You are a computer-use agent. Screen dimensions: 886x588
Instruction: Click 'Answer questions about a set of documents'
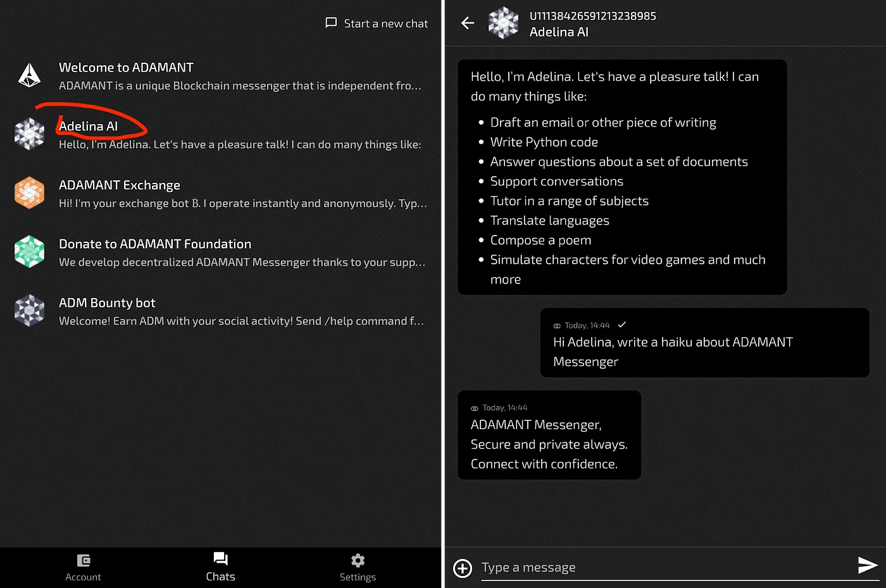(x=619, y=161)
